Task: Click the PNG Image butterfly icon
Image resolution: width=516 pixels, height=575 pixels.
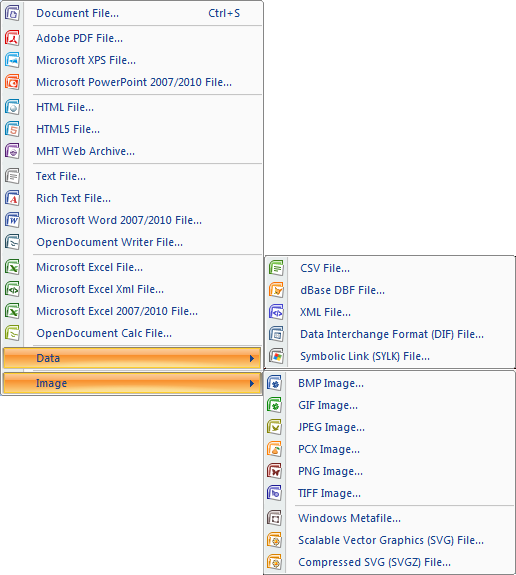Action: [x=274, y=471]
